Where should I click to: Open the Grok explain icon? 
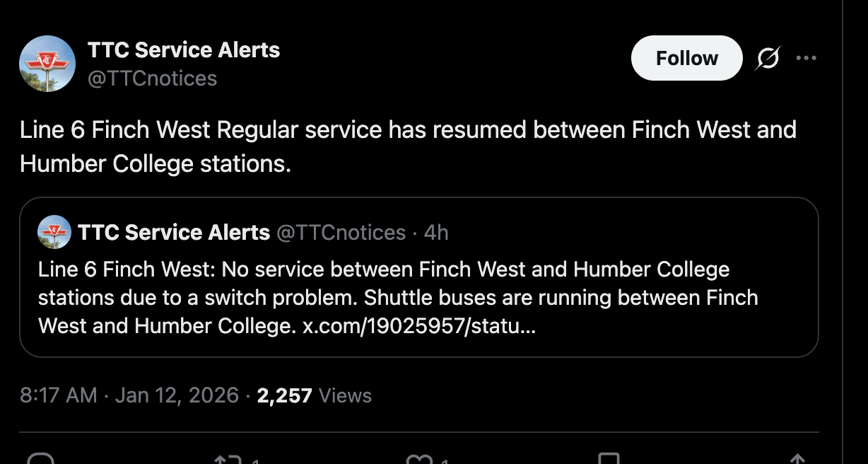click(x=767, y=59)
